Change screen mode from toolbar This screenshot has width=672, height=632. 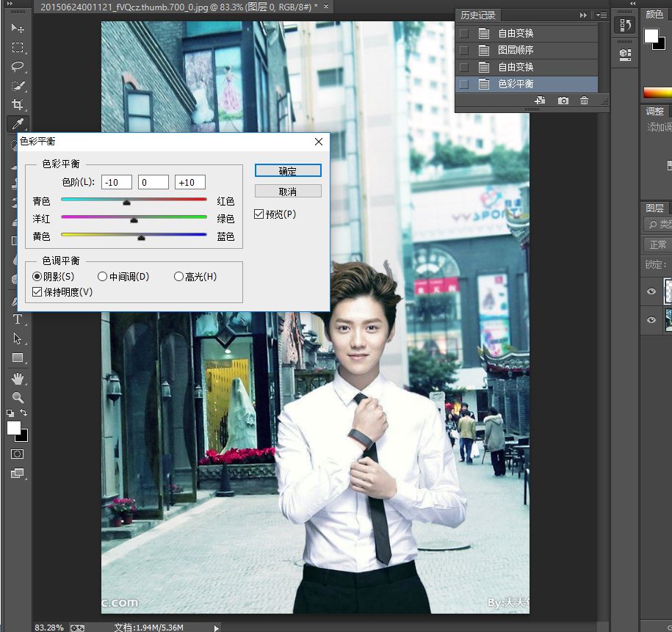coord(17,473)
